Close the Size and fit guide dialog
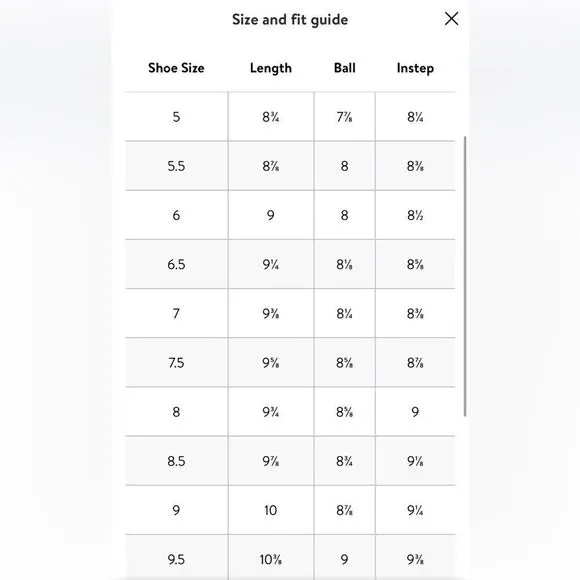The width and height of the screenshot is (580, 580). [x=451, y=18]
